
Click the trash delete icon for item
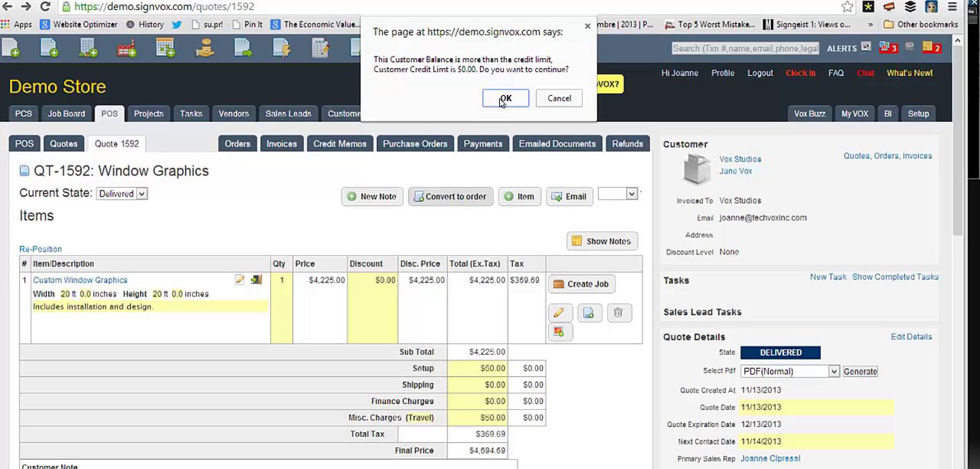click(619, 313)
